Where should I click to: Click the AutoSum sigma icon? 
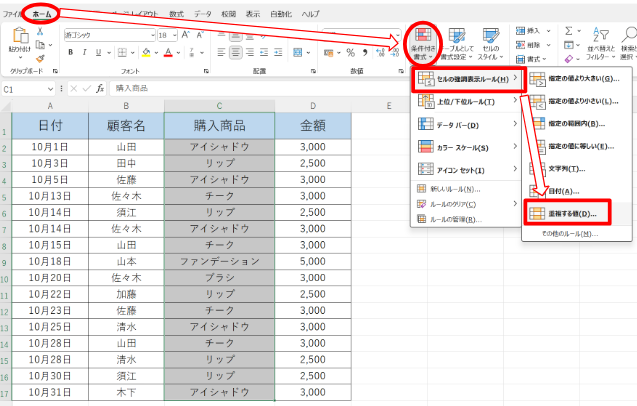tap(569, 31)
